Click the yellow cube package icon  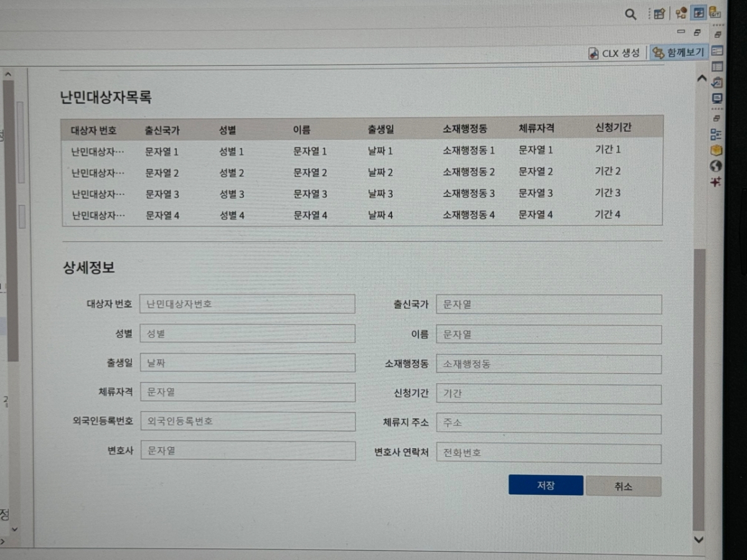click(x=716, y=151)
